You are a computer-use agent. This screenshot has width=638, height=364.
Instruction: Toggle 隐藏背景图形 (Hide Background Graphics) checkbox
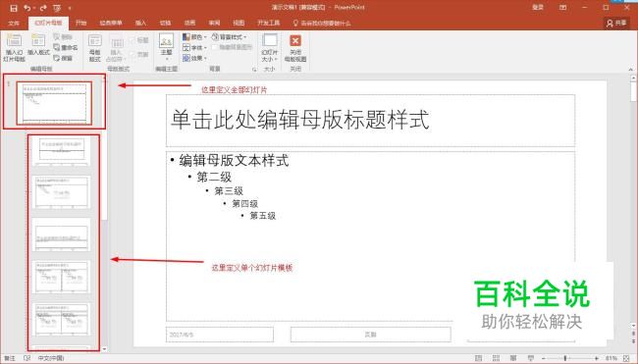click(x=232, y=47)
